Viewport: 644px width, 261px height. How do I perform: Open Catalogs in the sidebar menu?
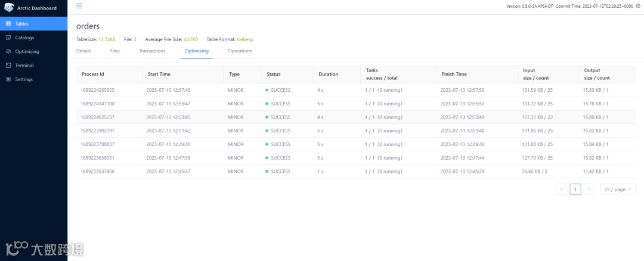pyautogui.click(x=33, y=38)
